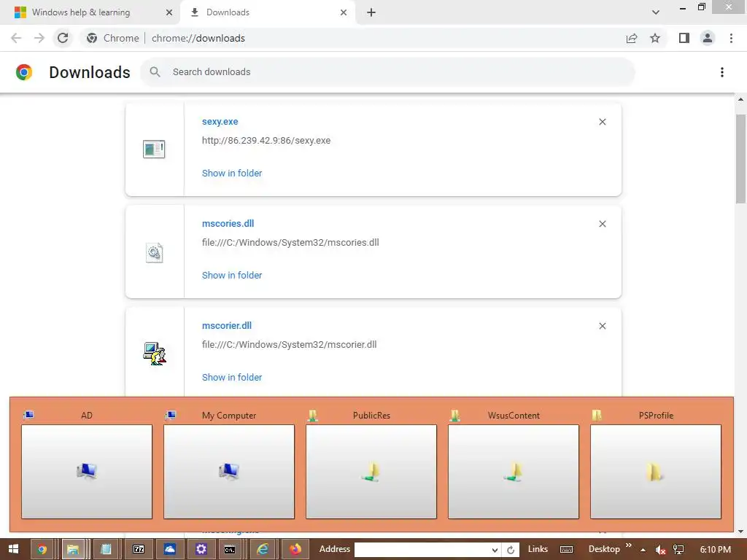Open the Windows Start menu
This screenshot has width=747, height=560.
(13, 549)
